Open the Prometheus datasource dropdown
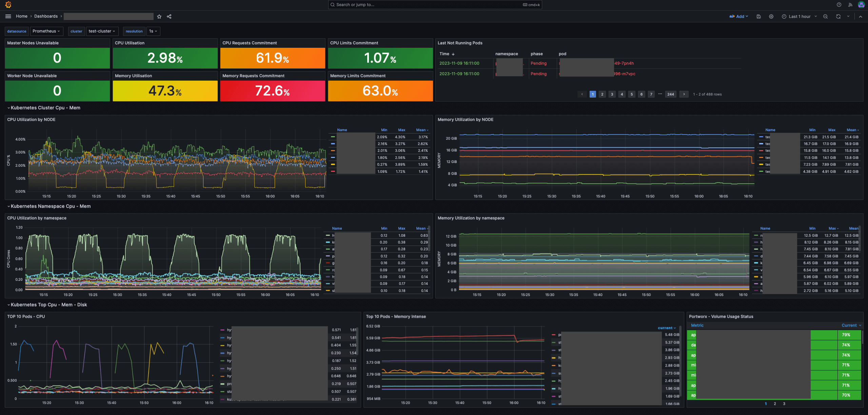Viewport: 868px width, 415px height. (46, 31)
